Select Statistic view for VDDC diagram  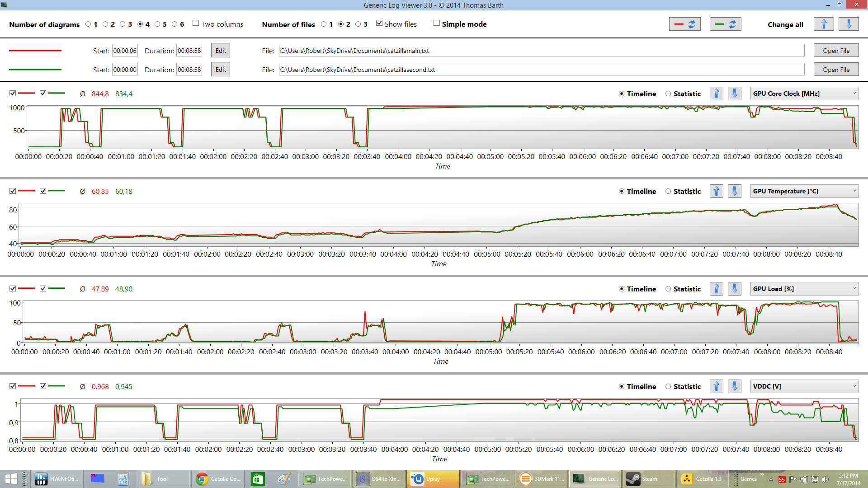[668, 386]
